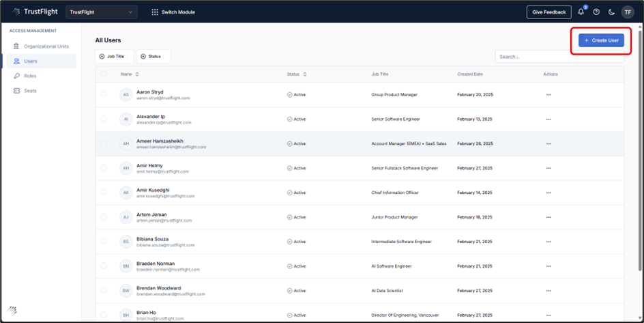This screenshot has width=644, height=323.
Task: Click the Created Date column header
Action: (x=470, y=74)
